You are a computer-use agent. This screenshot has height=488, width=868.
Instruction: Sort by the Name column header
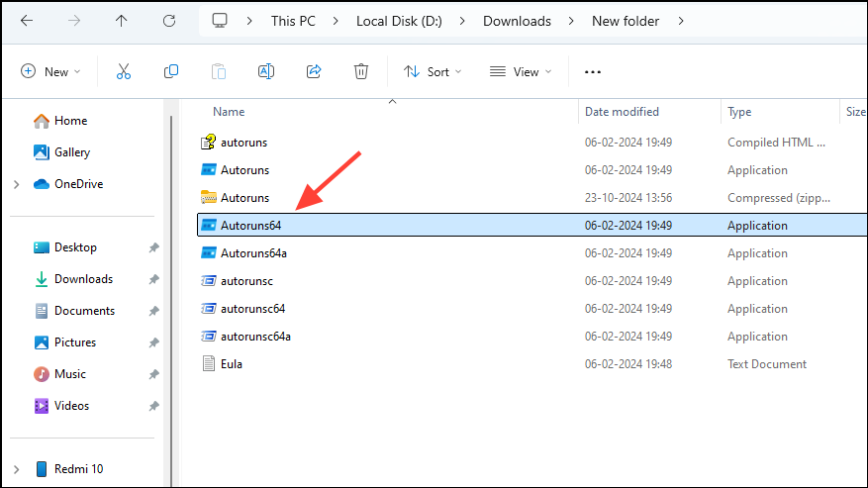(x=229, y=112)
